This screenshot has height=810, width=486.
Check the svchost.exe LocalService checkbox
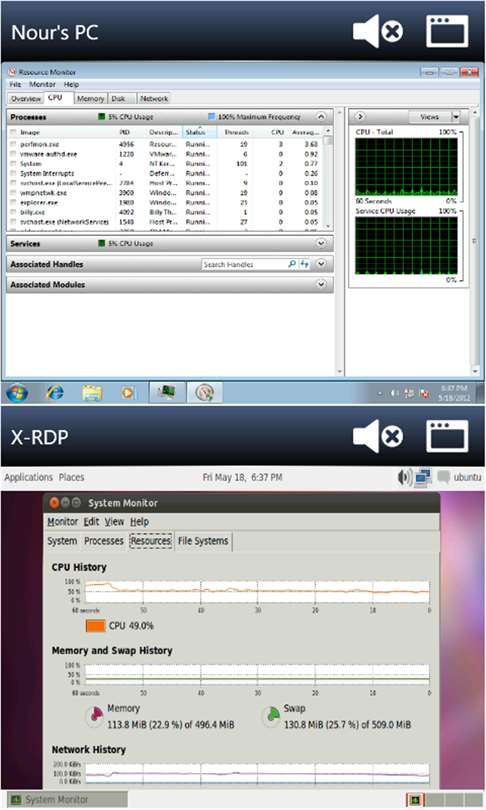[12, 183]
